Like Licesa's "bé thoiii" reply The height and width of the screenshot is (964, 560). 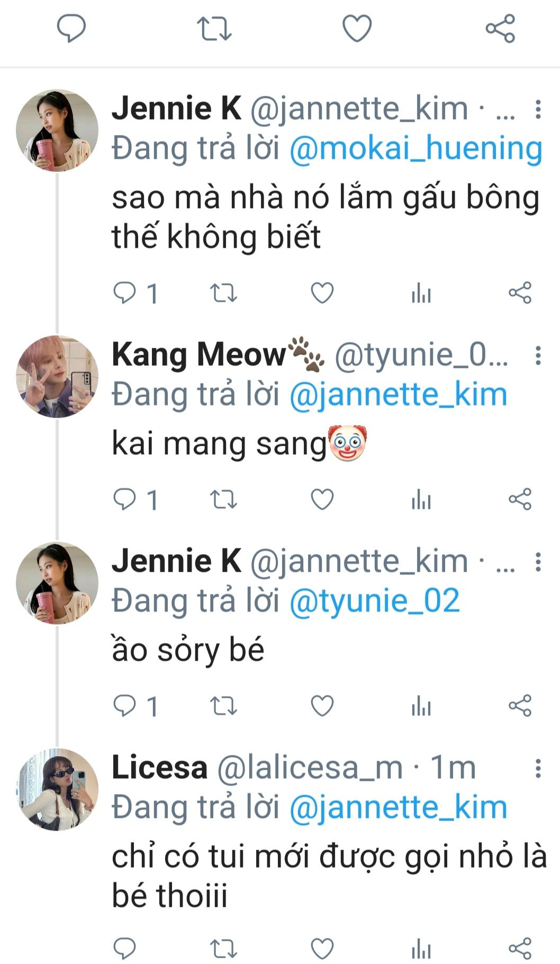[x=322, y=949]
